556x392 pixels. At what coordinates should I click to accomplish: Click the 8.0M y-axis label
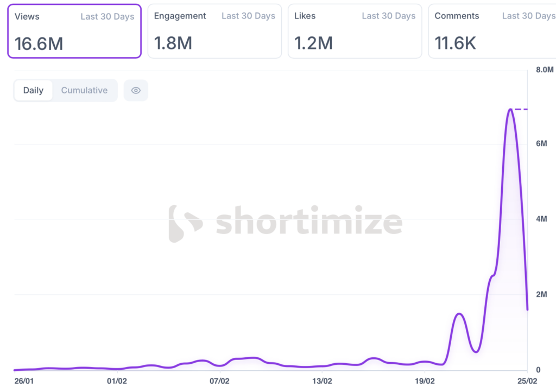tap(545, 70)
